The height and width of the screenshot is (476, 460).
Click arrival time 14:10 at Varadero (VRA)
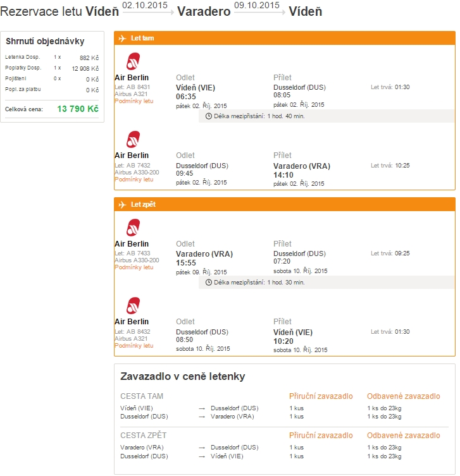[283, 175]
